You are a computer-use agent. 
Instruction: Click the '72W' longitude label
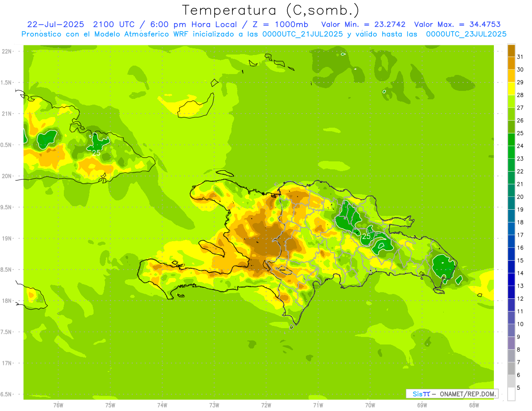pos(266,405)
